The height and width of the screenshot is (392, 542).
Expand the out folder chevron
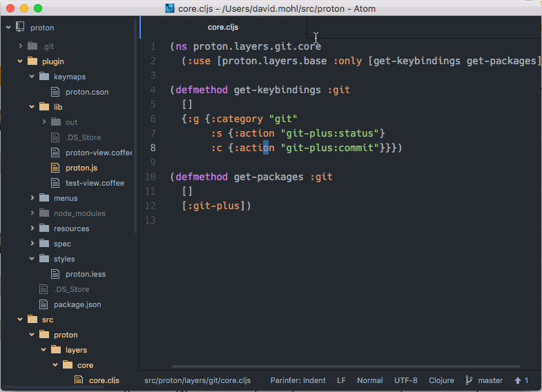pyautogui.click(x=44, y=121)
